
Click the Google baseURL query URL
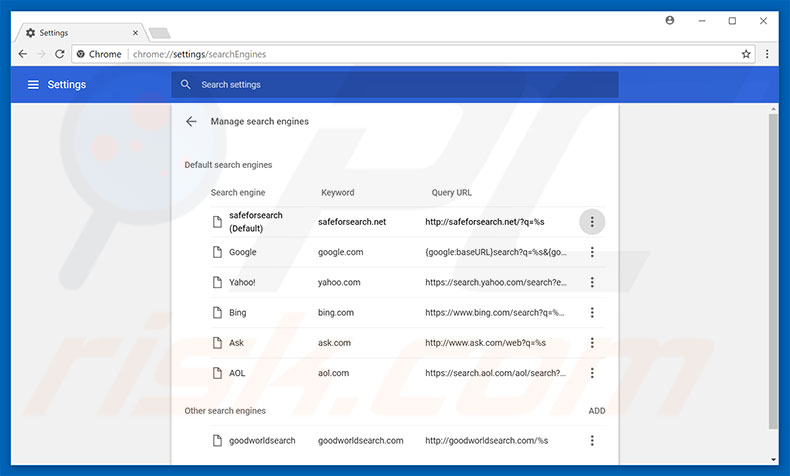pos(496,252)
